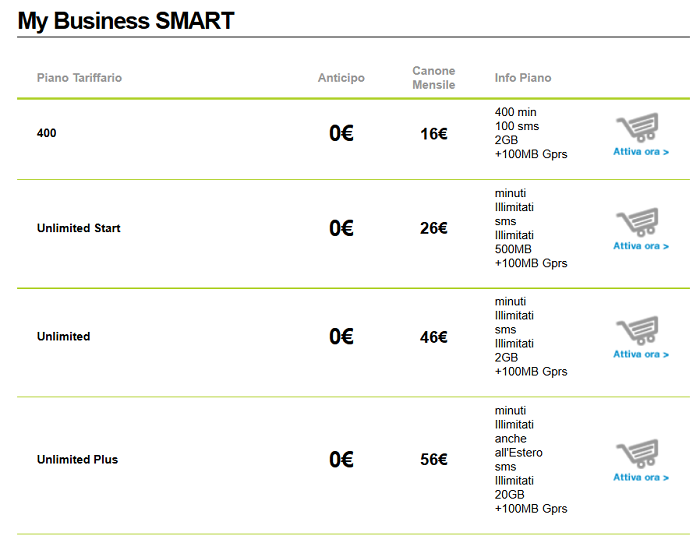Screen dimensions: 700x550
Task: Activate the 400 plan via Attiva ora link
Action: (x=641, y=152)
